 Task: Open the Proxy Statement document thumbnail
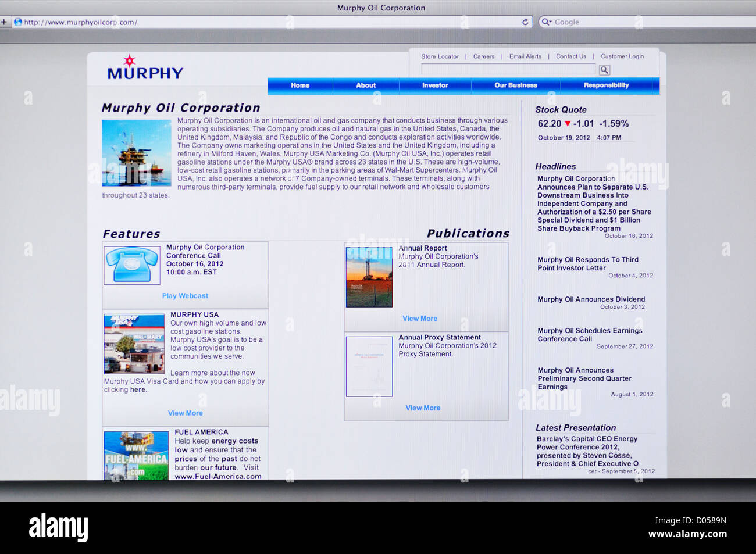(x=369, y=367)
